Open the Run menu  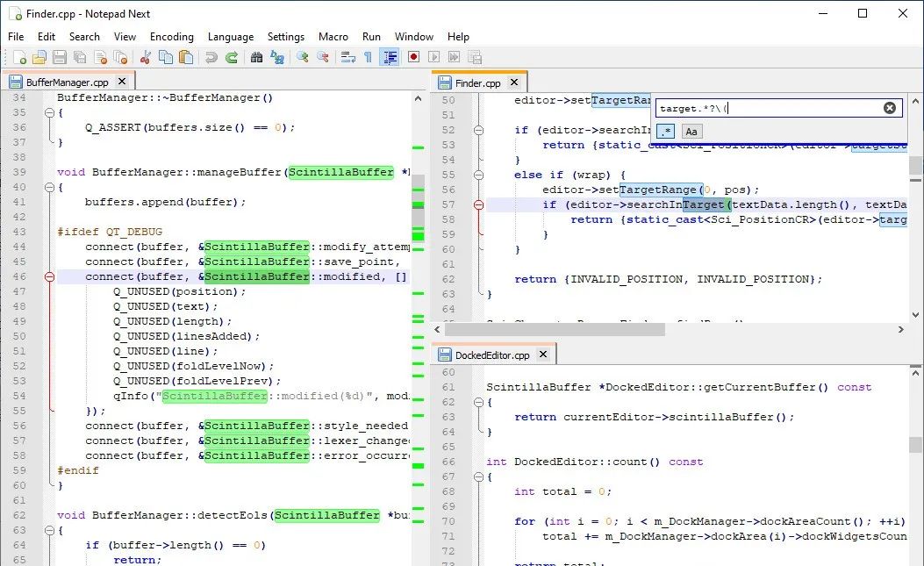pyautogui.click(x=371, y=37)
